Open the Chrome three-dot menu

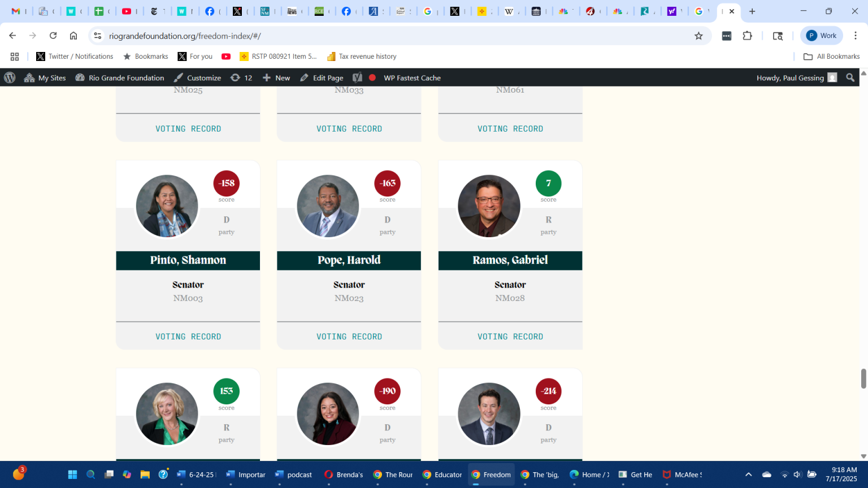[855, 36]
